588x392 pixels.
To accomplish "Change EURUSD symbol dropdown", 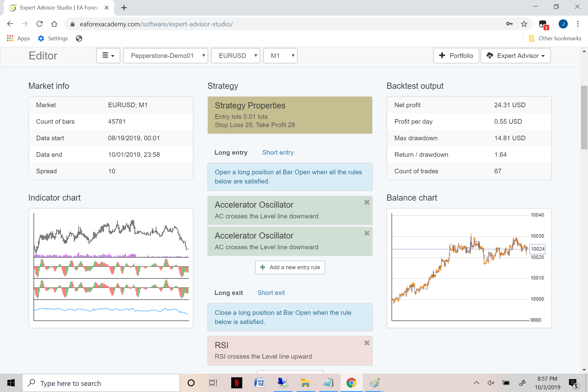I will pyautogui.click(x=236, y=55).
